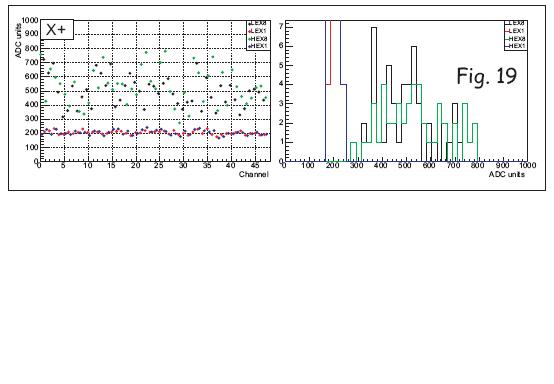
Task: Click the 1000 tick on left y-axis
Action: click(x=30, y=20)
